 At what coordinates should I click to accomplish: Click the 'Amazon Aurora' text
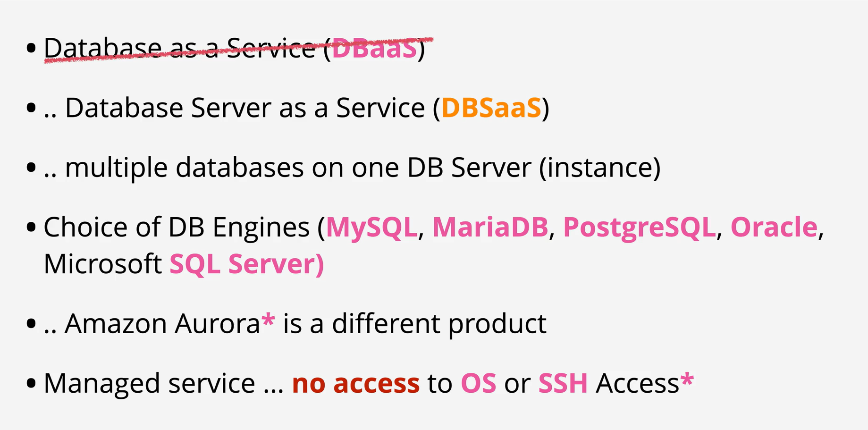pyautogui.click(x=163, y=324)
